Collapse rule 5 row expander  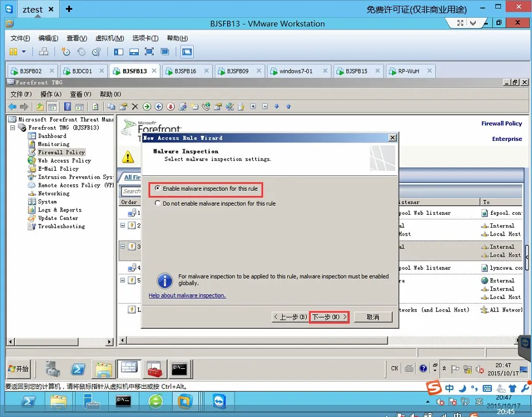(x=123, y=280)
